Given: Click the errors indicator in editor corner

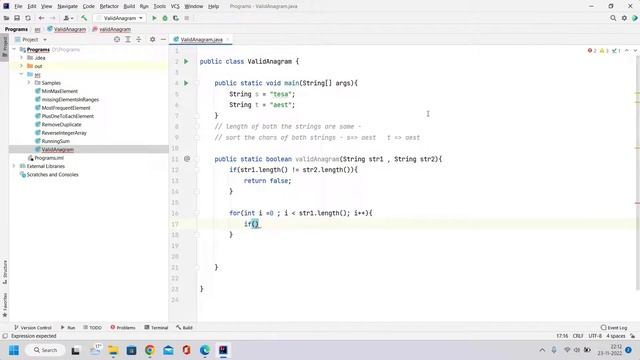Looking at the screenshot, I should click(x=592, y=51).
